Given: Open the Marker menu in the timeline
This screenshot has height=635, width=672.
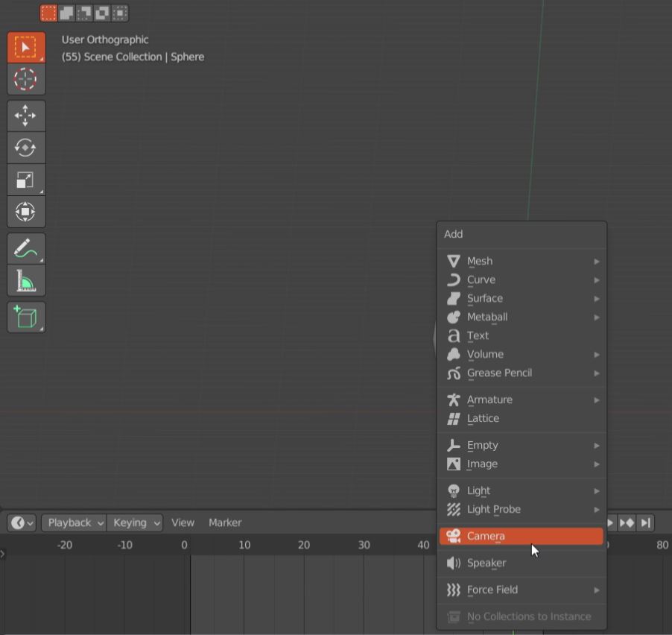Looking at the screenshot, I should tap(225, 522).
